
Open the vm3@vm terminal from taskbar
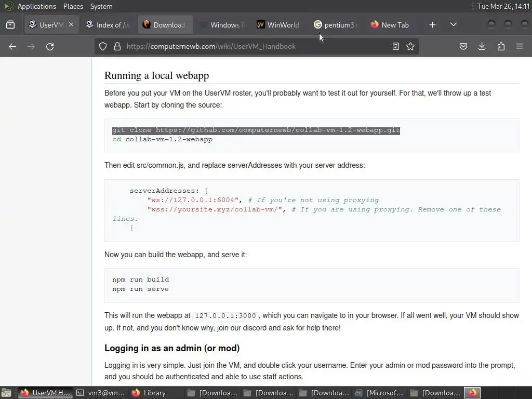click(101, 393)
